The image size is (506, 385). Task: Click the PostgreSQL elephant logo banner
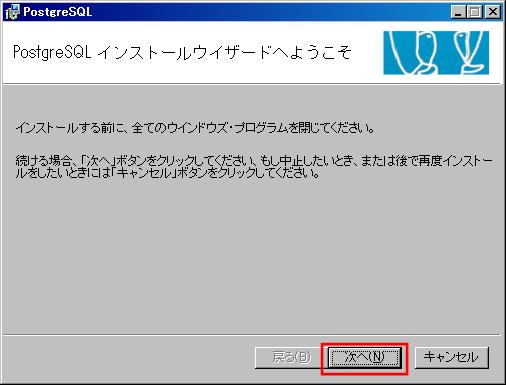pyautogui.click(x=436, y=53)
